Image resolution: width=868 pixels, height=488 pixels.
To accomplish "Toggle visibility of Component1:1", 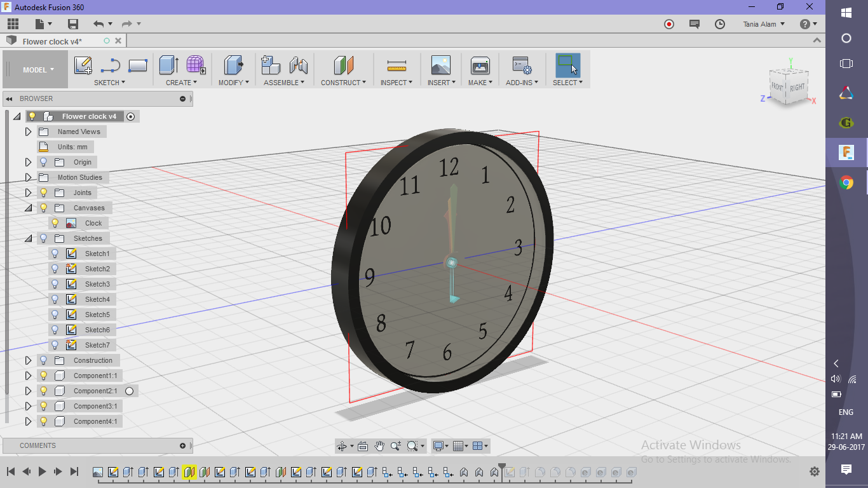I will 44,376.
